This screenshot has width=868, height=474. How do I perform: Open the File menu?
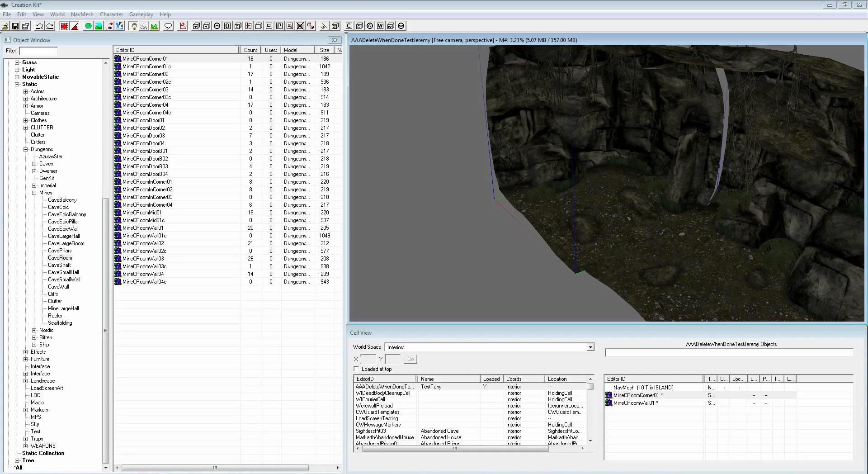[7, 14]
